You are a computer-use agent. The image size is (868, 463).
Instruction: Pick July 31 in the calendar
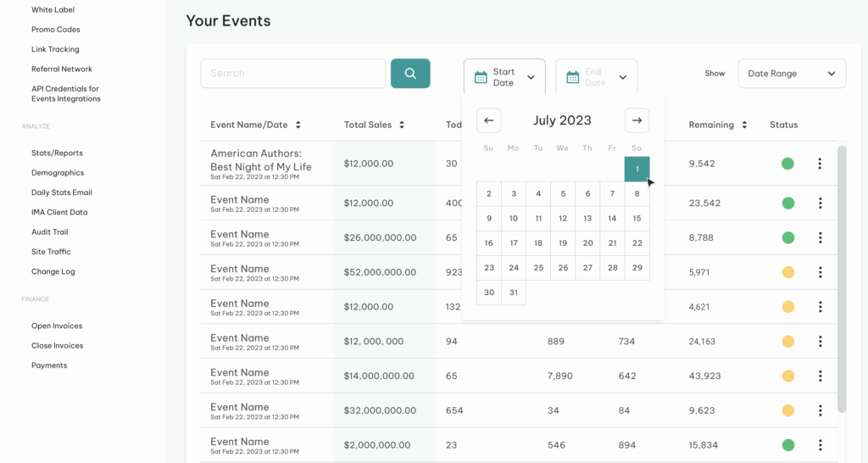(513, 293)
